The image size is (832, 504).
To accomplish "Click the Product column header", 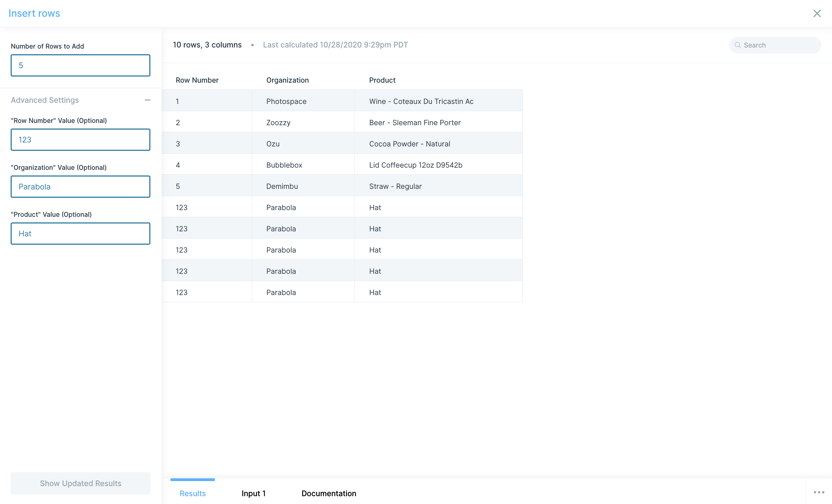I will (382, 80).
